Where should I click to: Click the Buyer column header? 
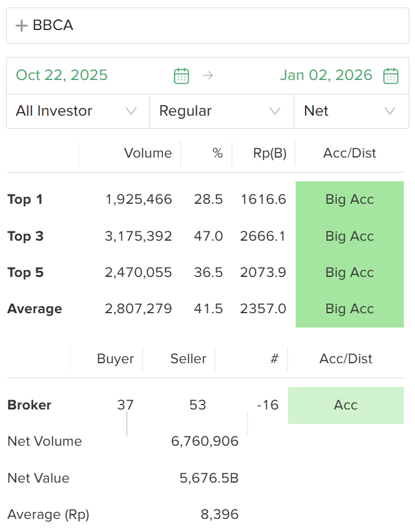(115, 359)
